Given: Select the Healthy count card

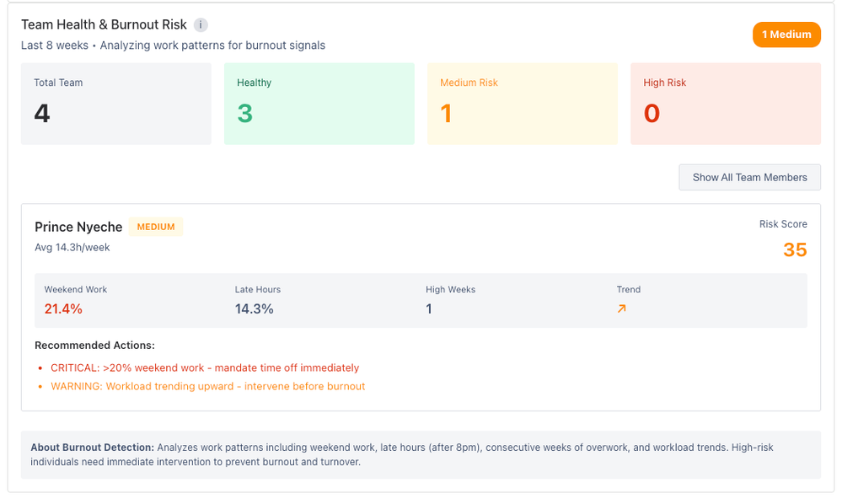Looking at the screenshot, I should tap(319, 104).
